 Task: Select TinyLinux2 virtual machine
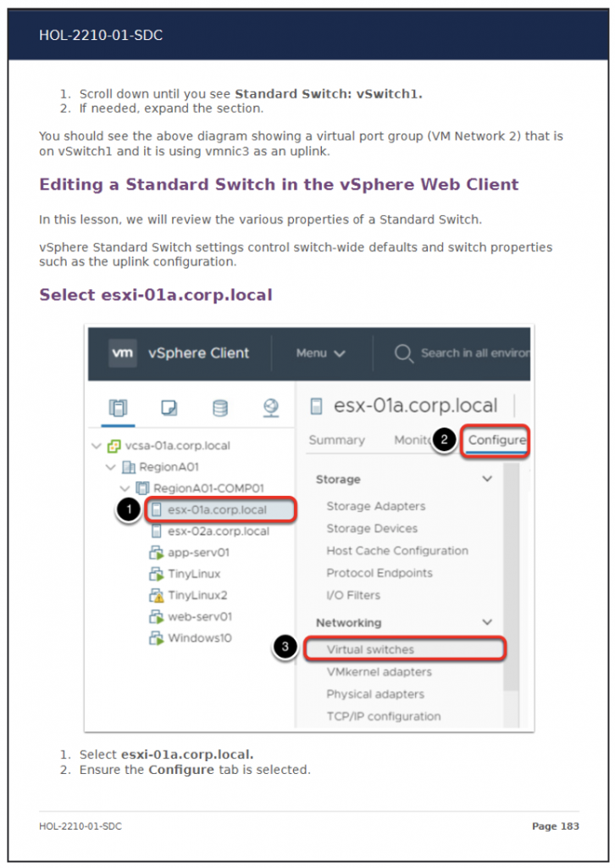tap(197, 596)
